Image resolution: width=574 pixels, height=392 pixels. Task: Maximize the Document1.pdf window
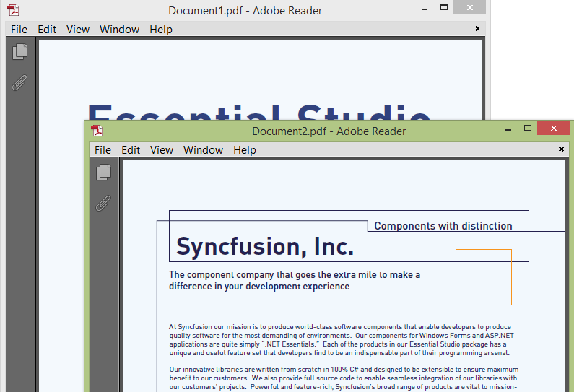tap(444, 7)
